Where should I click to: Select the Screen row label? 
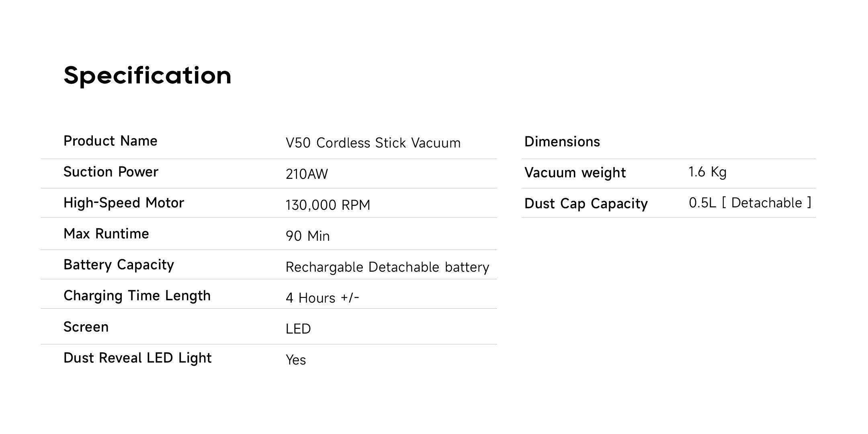pyautogui.click(x=86, y=327)
